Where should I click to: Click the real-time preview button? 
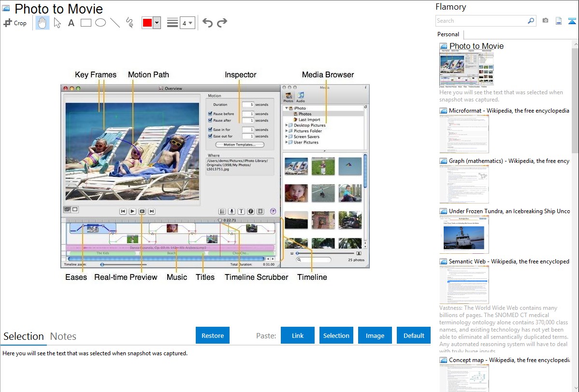tap(142, 211)
